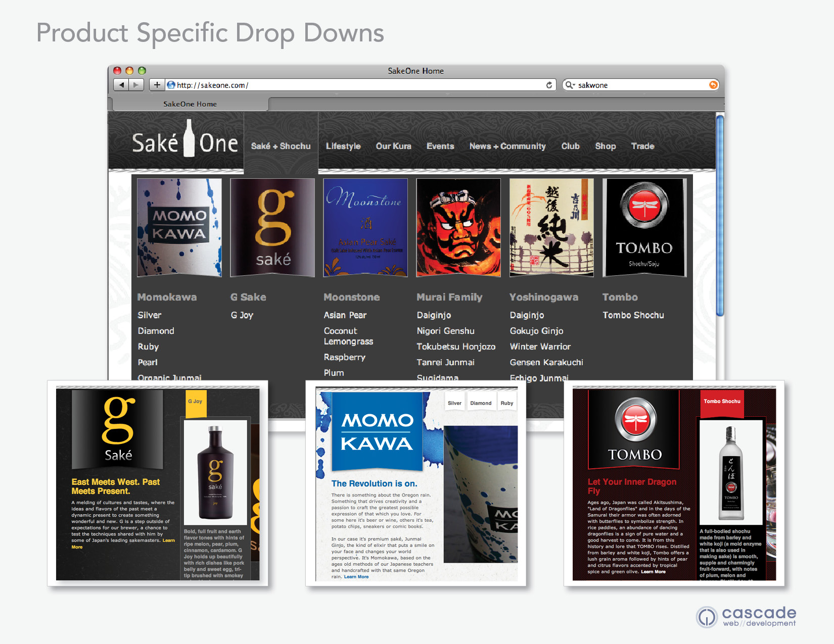
Task: Select the SakeOne Home browser tab
Action: (x=190, y=104)
